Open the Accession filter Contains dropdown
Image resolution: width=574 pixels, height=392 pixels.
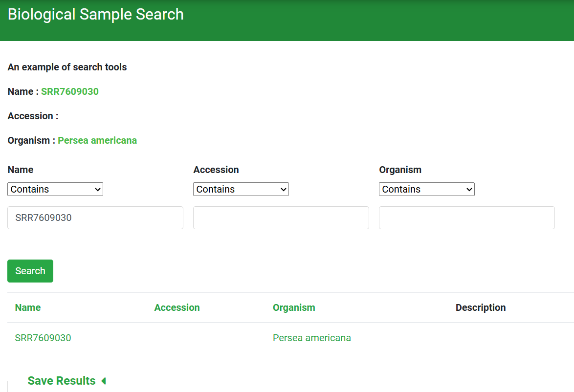pyautogui.click(x=241, y=189)
